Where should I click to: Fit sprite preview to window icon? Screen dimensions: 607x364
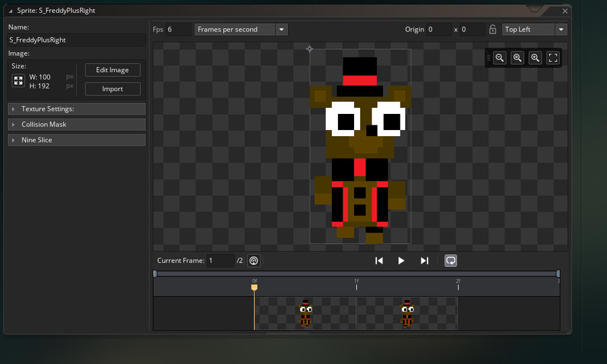(x=553, y=58)
